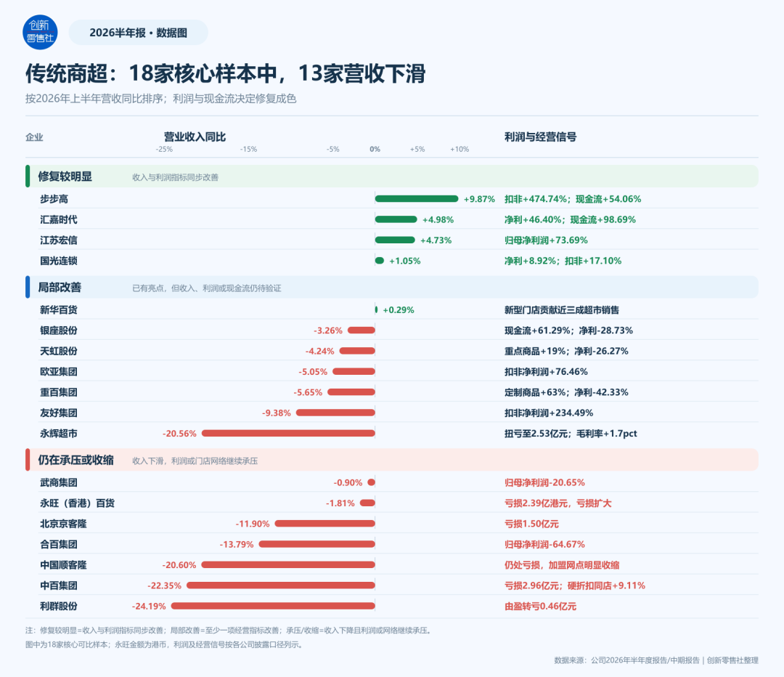Click the 永旺（香港）百货 company name
The image size is (784, 677).
78,503
